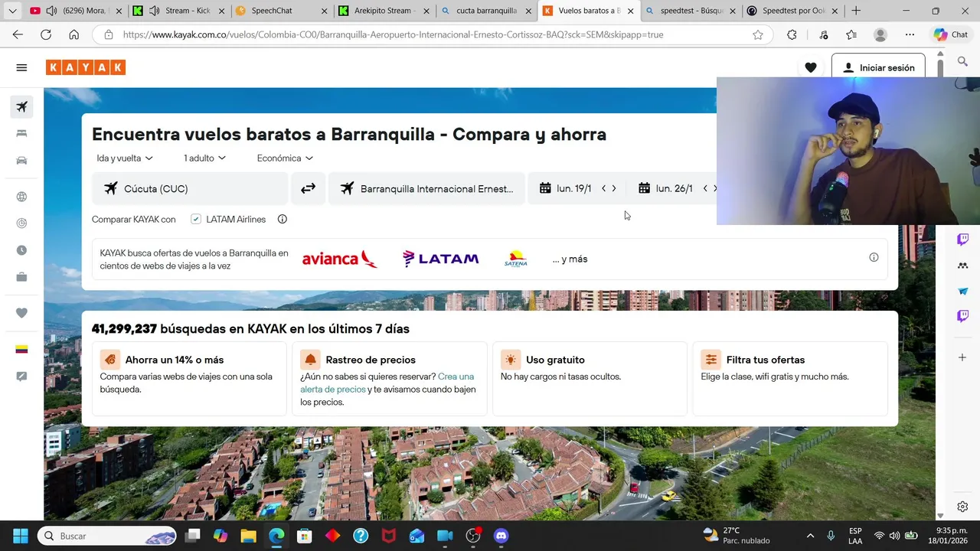Viewport: 980px width, 551px height.
Task: Open Discord from the taskbar
Action: [501, 536]
